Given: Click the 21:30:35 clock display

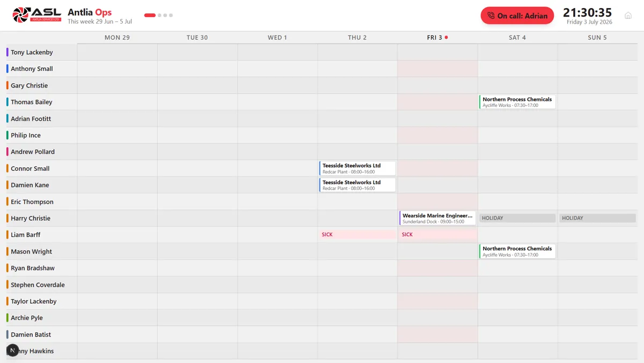Looking at the screenshot, I should (587, 12).
